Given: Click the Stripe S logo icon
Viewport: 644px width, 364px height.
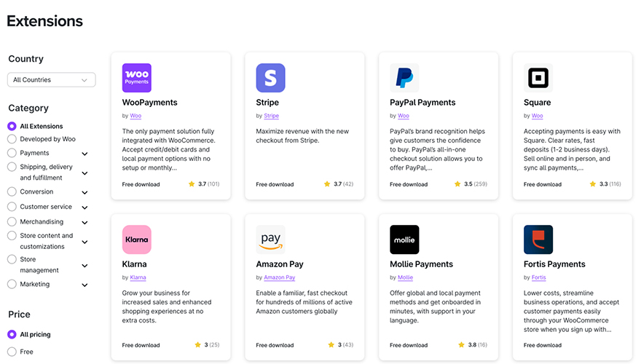Looking at the screenshot, I should coord(271,78).
